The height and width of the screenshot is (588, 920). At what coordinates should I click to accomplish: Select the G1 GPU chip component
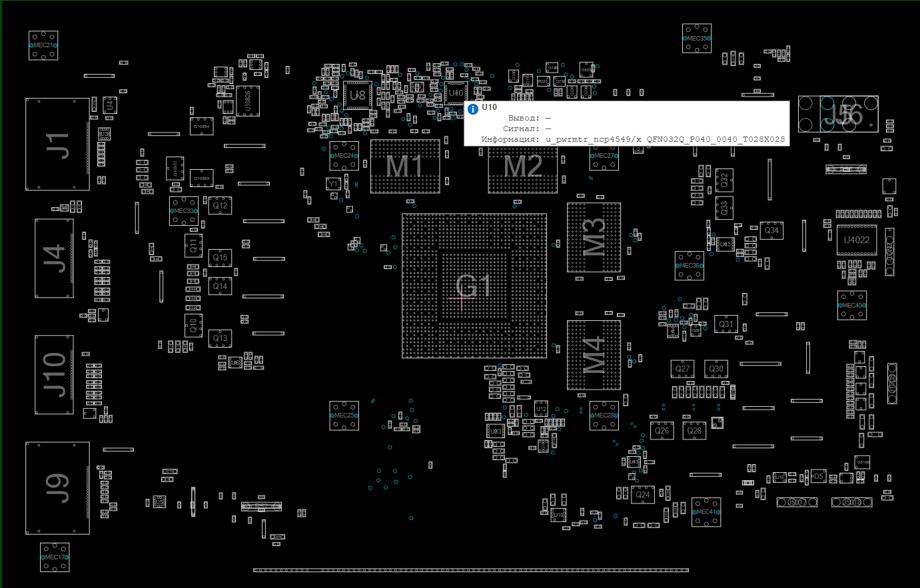pyautogui.click(x=474, y=286)
